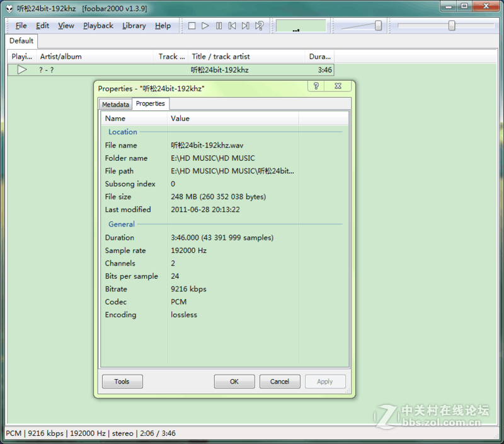504x444 pixels.
Task: Play a random track
Action: click(259, 26)
